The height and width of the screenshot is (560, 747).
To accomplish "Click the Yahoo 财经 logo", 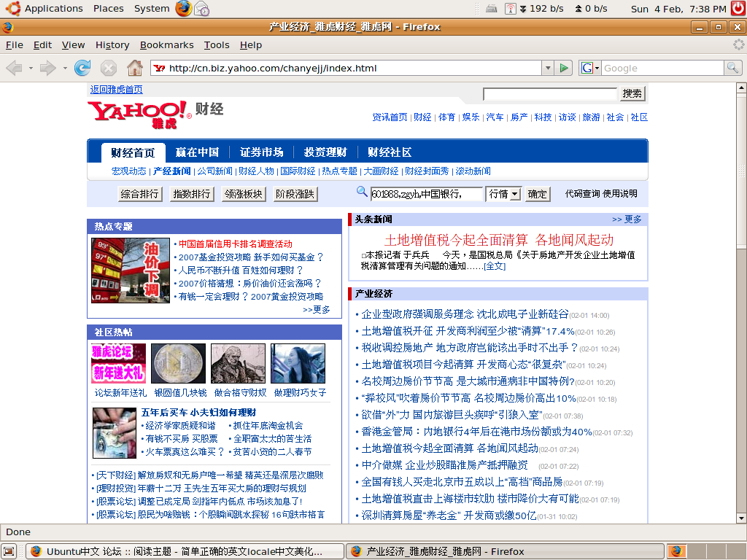I will (x=155, y=114).
